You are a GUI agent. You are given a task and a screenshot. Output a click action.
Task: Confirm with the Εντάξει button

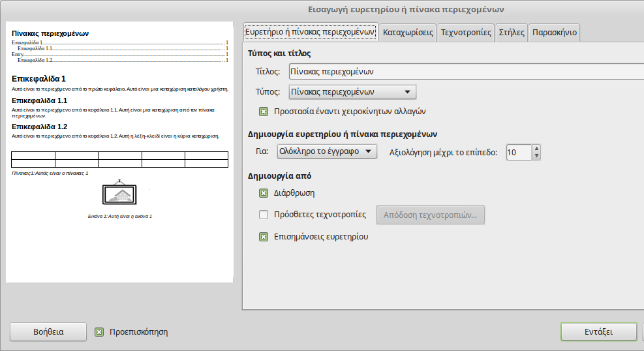[x=598, y=331]
